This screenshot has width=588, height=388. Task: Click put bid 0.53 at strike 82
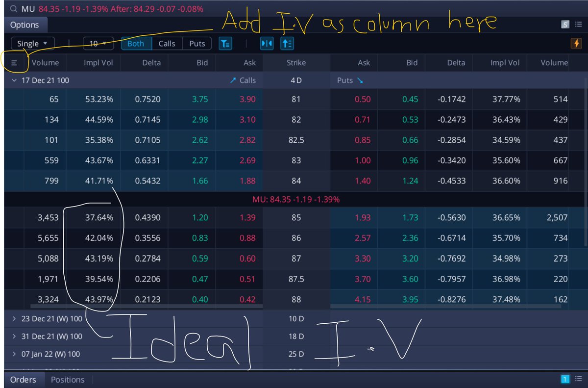coord(410,120)
